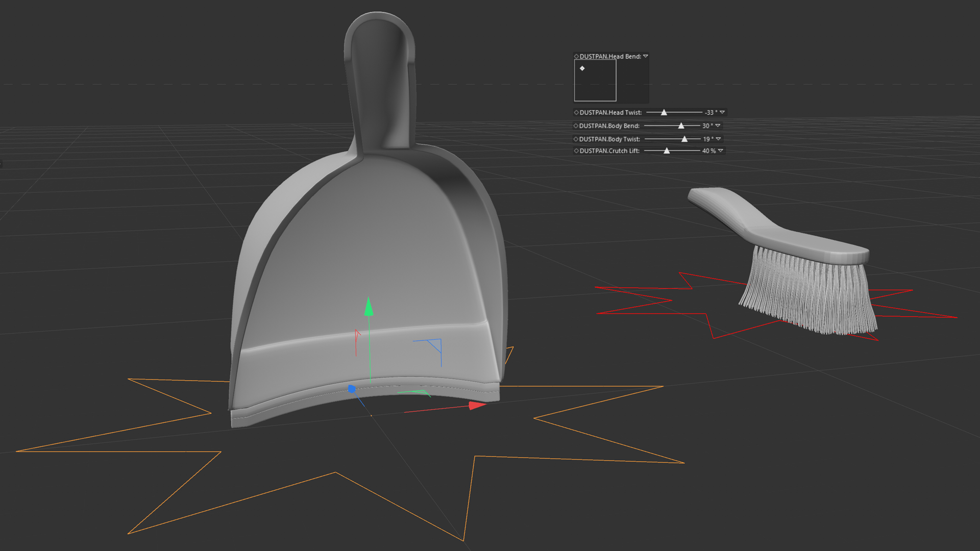This screenshot has height=551, width=980.
Task: Toggle keyframe diamond for Body Twist
Action: pyautogui.click(x=576, y=139)
